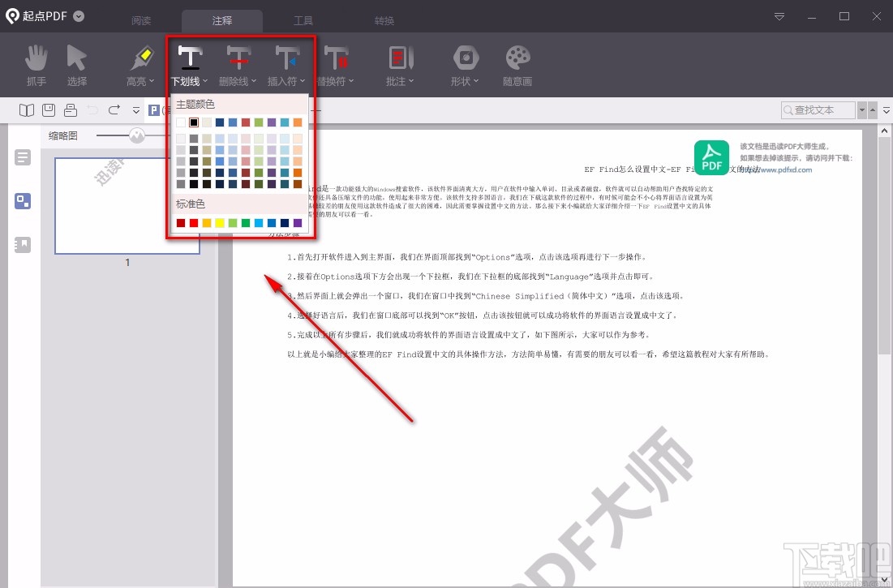Image resolution: width=893 pixels, height=588 pixels.
Task: Expand toolbar overflow arrow beside search
Action: coord(887,109)
